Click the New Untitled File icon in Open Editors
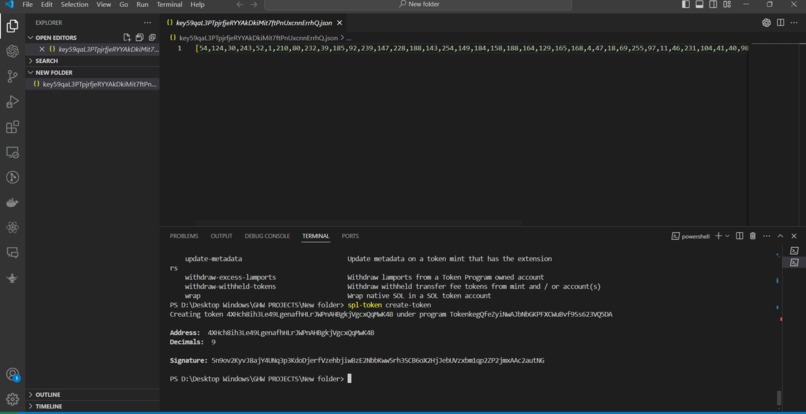This screenshot has width=806, height=414. click(127, 38)
